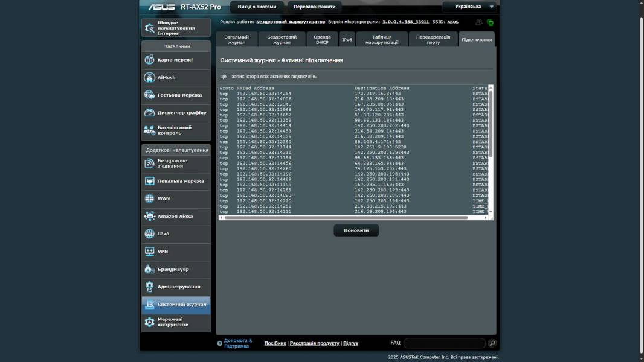Open the Брандмауер flame icon
Screen dimensions: 644x362
coord(149,269)
